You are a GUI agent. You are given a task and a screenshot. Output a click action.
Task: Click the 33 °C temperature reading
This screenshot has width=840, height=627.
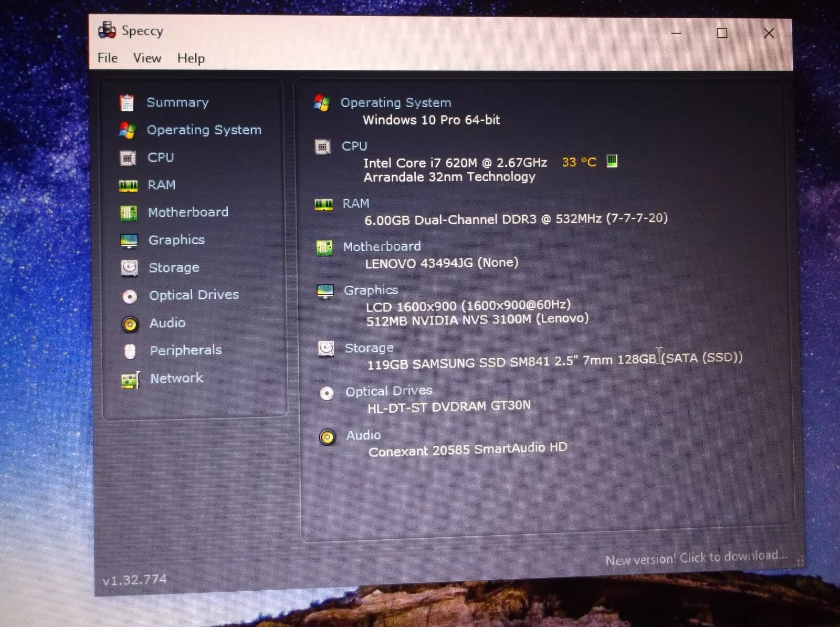(579, 162)
